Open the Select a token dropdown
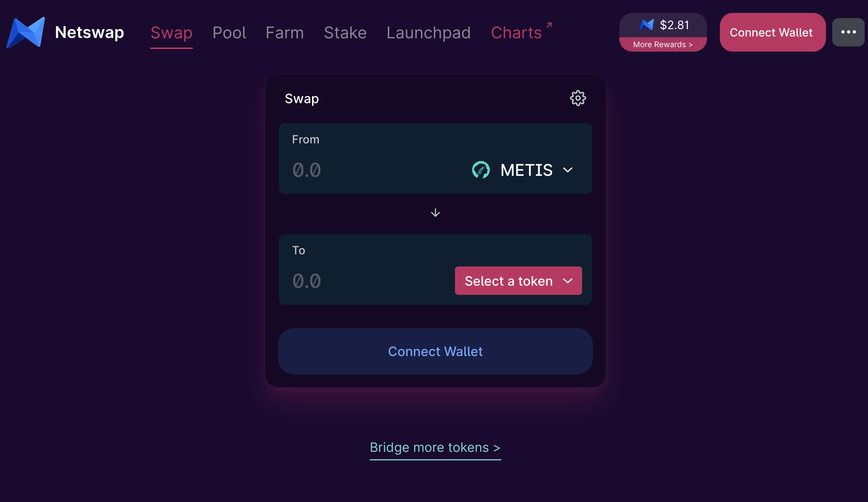 coord(518,281)
